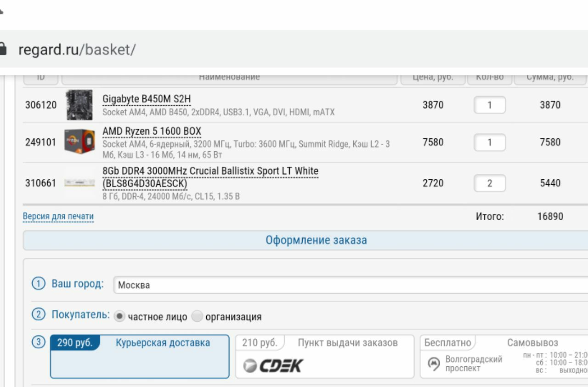588x387 pixels.
Task: Click step 1 circled number icon
Action: (x=39, y=284)
